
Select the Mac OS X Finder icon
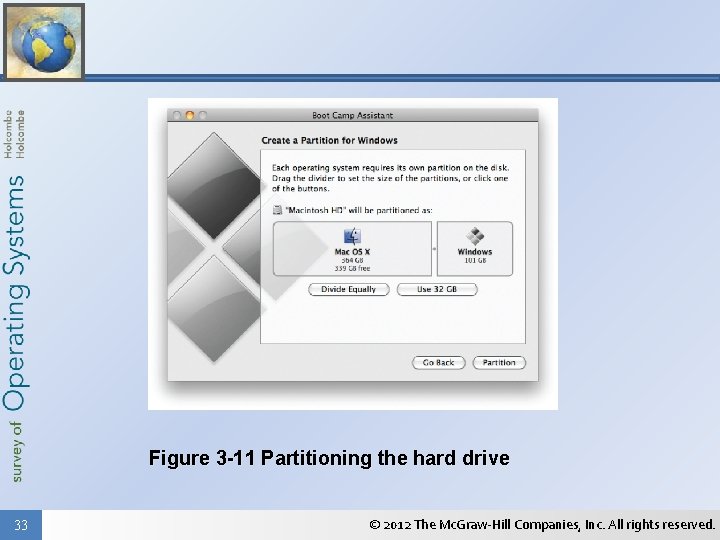[x=352, y=236]
